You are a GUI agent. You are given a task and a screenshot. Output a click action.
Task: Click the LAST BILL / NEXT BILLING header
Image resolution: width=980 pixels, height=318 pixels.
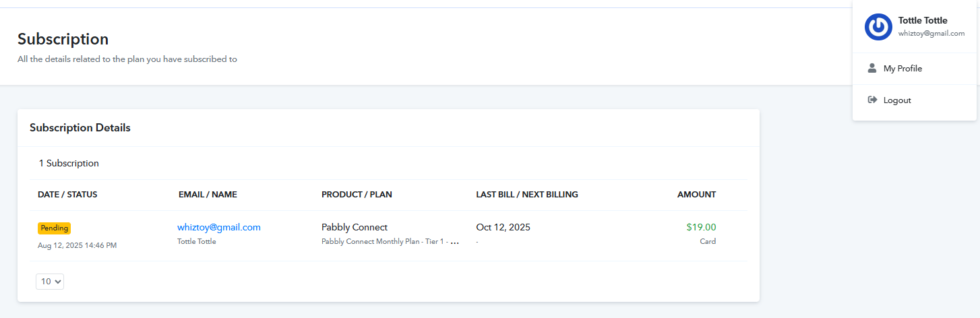point(527,195)
